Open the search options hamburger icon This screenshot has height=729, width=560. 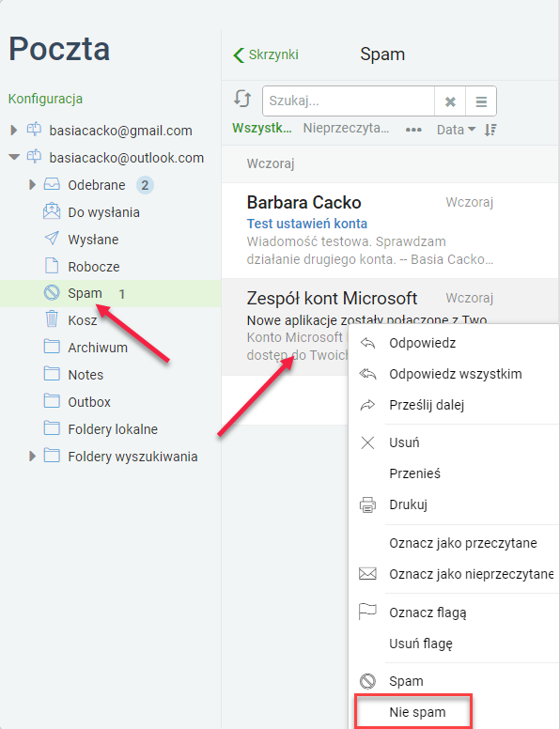pyautogui.click(x=481, y=101)
